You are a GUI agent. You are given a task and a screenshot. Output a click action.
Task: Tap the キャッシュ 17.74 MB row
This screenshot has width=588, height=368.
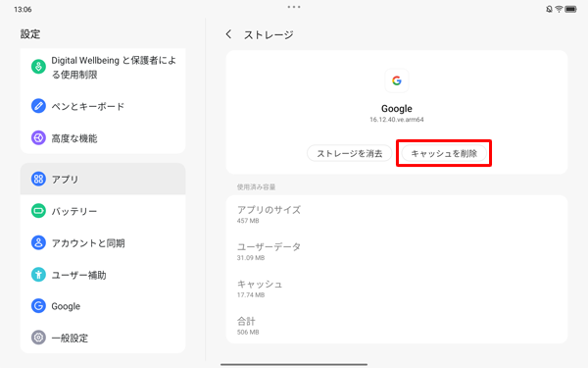click(x=397, y=289)
